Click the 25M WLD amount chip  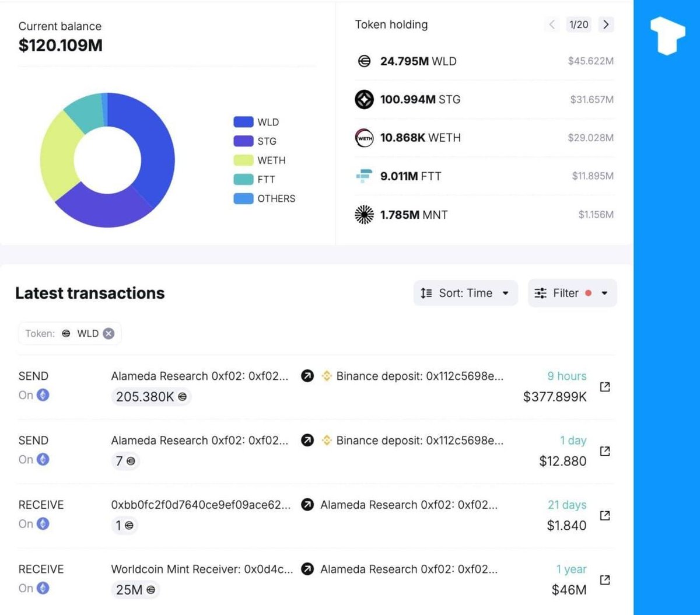[x=135, y=590]
